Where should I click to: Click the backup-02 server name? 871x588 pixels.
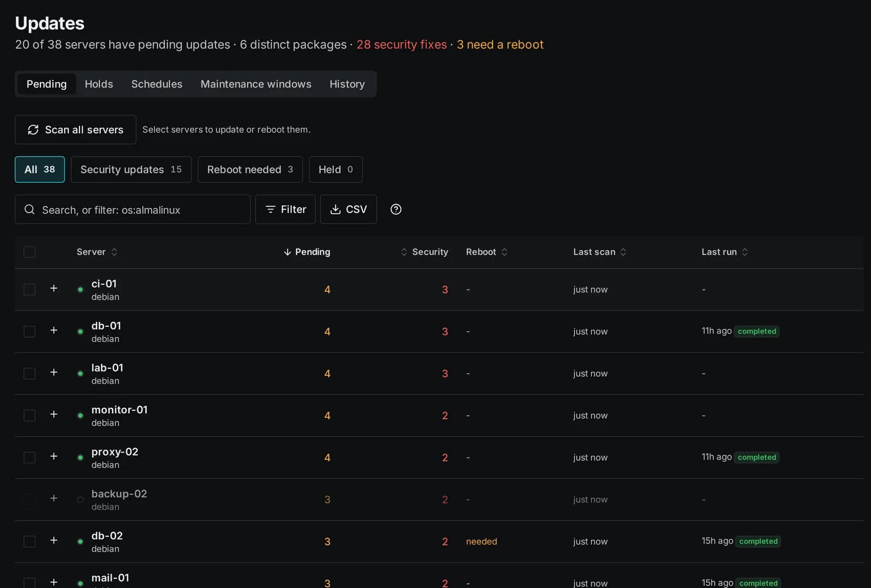(119, 494)
